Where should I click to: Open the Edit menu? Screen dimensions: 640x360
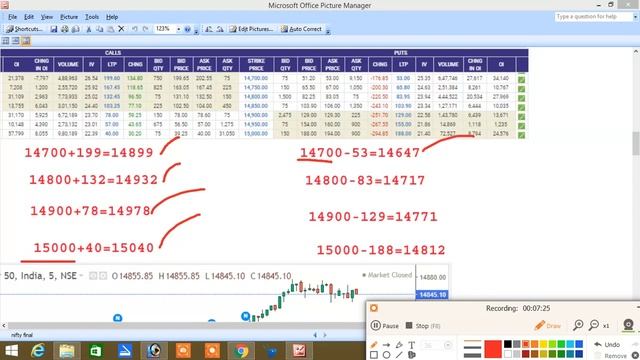[29, 17]
